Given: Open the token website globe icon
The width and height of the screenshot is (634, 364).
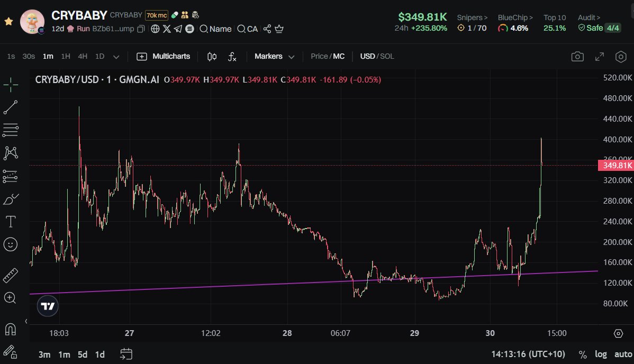Looking at the screenshot, I should coord(155,29).
